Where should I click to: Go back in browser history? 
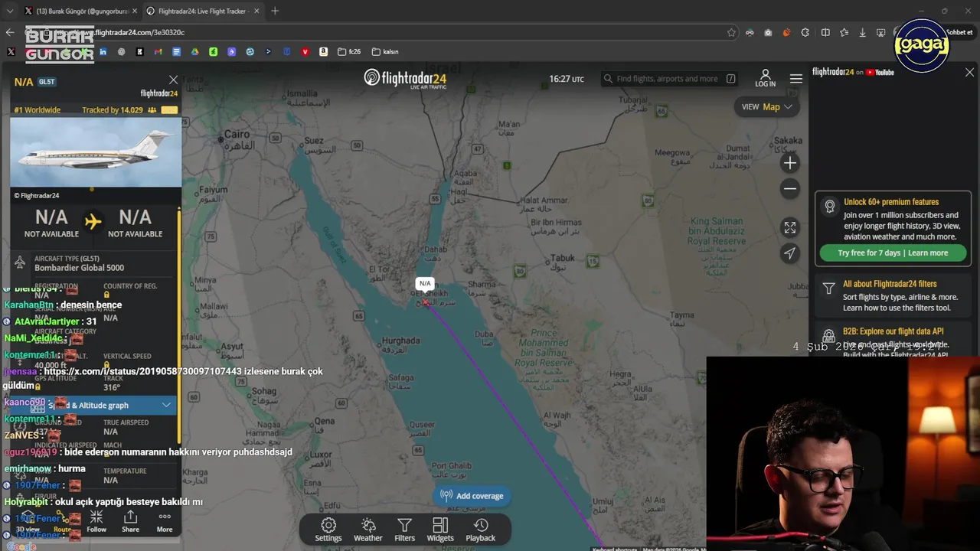pyautogui.click(x=10, y=32)
